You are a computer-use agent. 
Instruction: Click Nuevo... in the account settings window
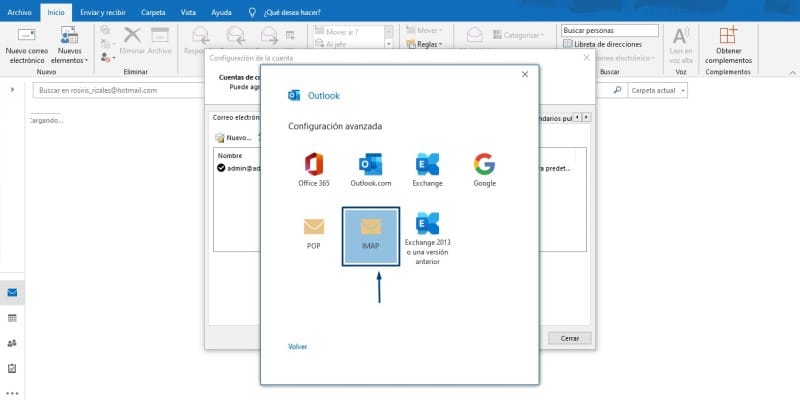tap(234, 138)
